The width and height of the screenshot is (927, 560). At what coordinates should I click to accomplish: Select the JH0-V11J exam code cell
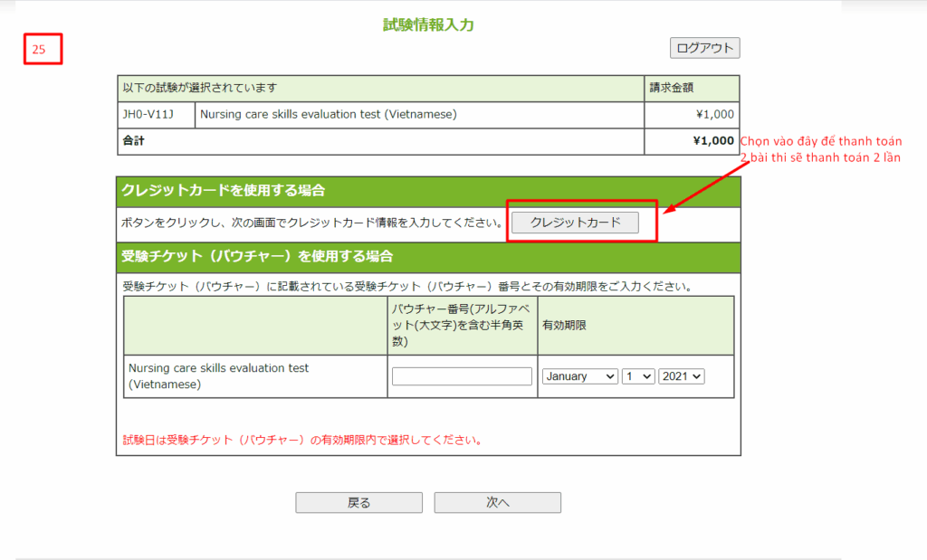coord(147,115)
